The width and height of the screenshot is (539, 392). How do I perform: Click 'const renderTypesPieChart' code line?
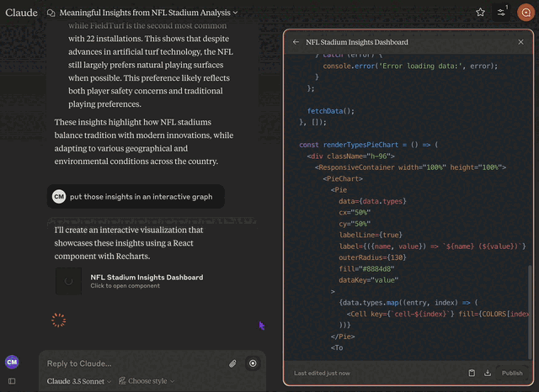(369, 145)
